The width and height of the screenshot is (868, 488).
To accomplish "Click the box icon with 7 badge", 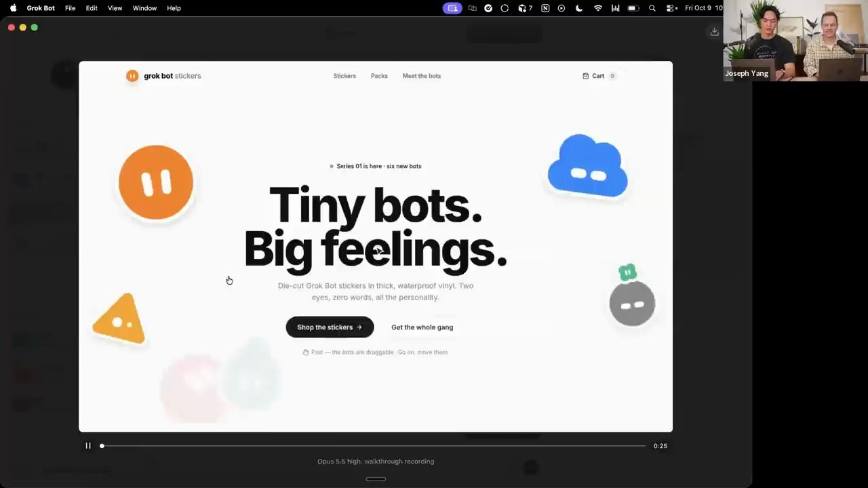I will point(524,8).
